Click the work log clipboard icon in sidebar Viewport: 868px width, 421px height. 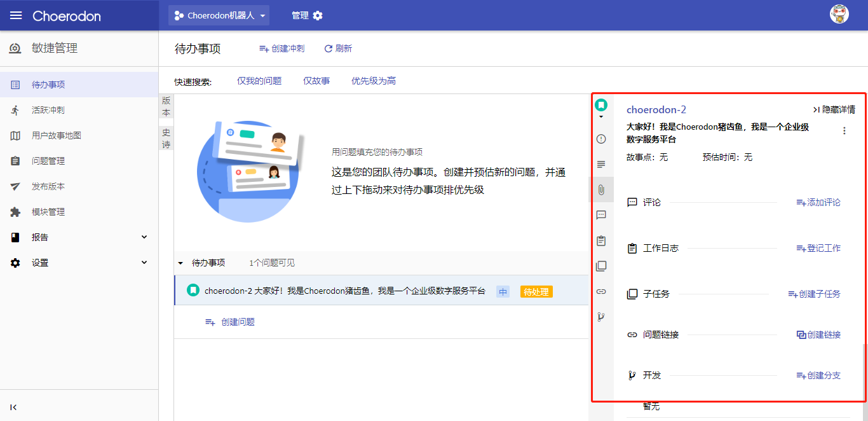point(601,241)
